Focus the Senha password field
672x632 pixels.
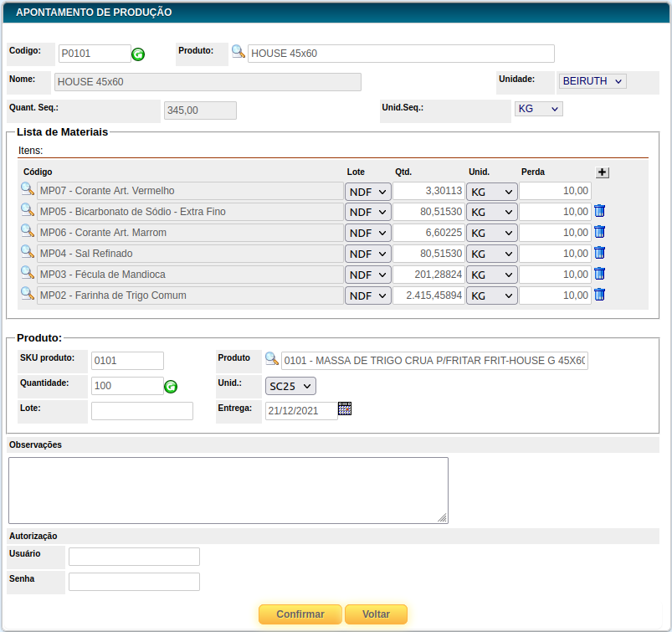tap(134, 582)
